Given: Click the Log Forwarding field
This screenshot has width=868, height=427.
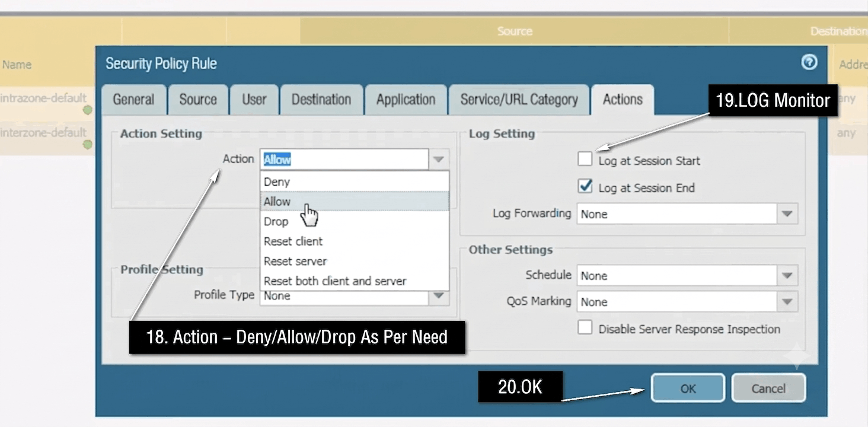Looking at the screenshot, I should pyautogui.click(x=677, y=214).
